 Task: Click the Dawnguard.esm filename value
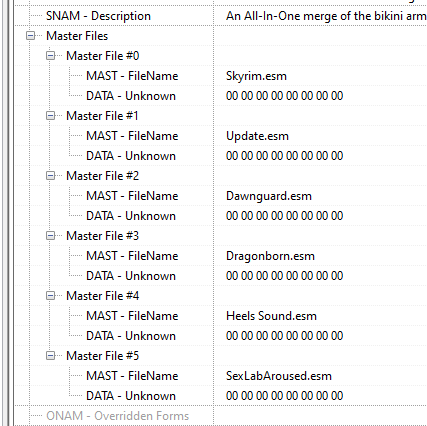(x=269, y=196)
